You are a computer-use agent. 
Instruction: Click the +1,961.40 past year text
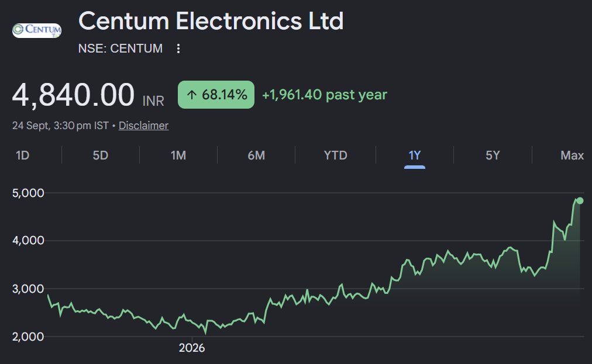325,95
